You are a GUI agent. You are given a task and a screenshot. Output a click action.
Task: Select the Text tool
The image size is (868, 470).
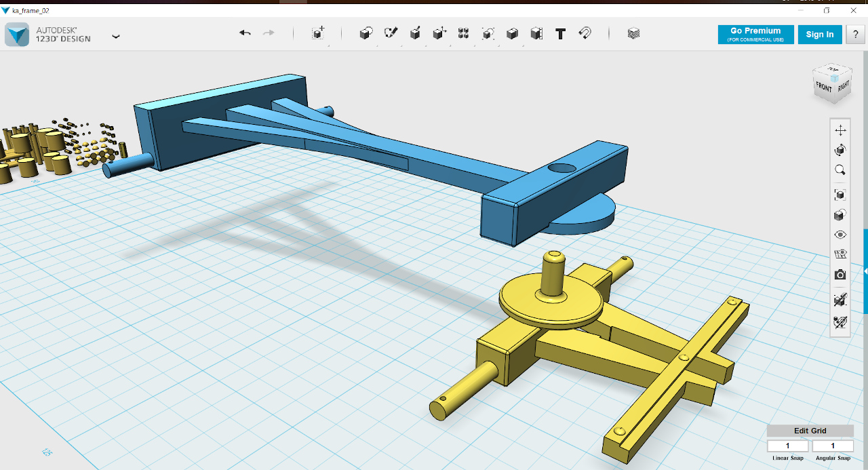click(560, 33)
